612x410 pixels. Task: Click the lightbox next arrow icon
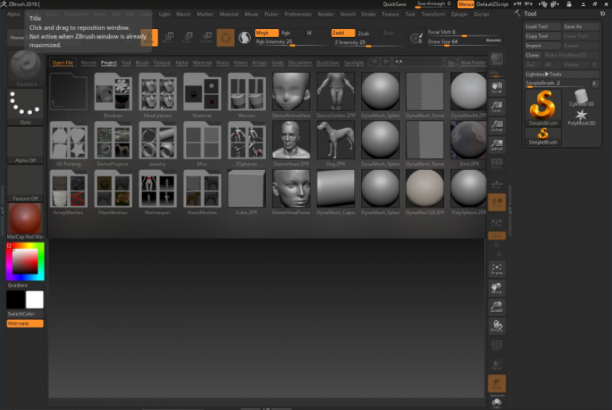[x=386, y=62]
